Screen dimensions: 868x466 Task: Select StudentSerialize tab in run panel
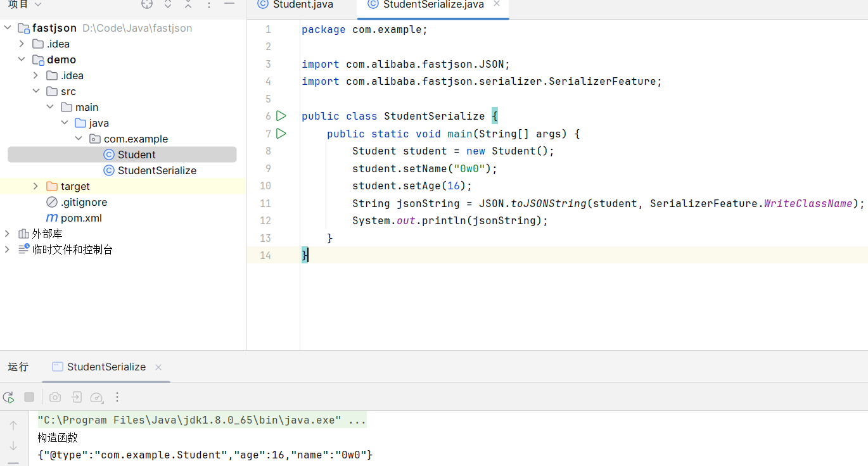106,367
